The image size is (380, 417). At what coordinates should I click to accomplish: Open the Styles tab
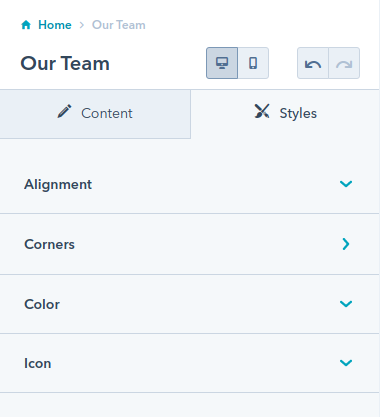tap(285, 114)
